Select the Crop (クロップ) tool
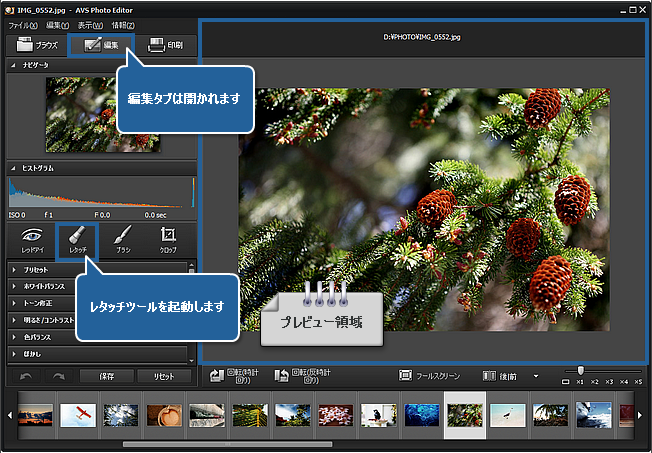The width and height of the screenshot is (652, 453). click(169, 238)
